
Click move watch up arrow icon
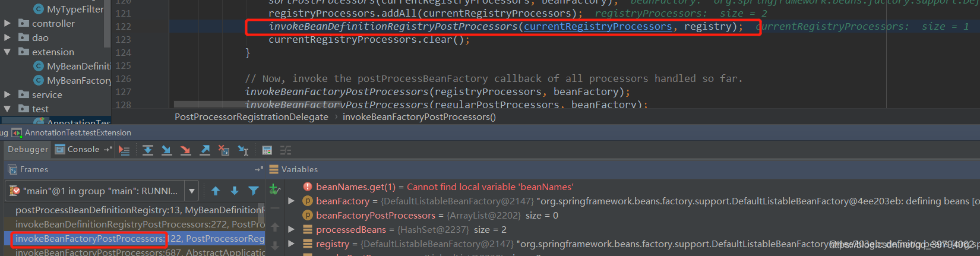coord(275,227)
